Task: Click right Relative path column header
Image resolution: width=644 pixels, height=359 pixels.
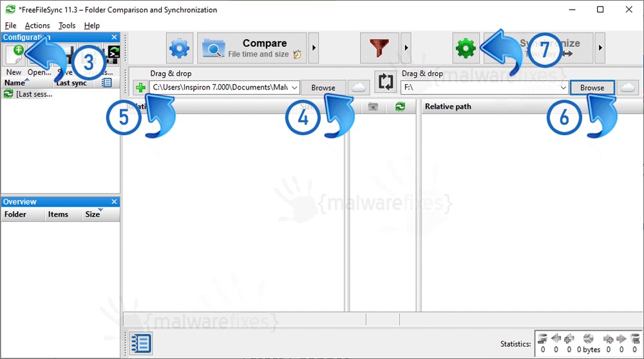Action: pyautogui.click(x=533, y=107)
